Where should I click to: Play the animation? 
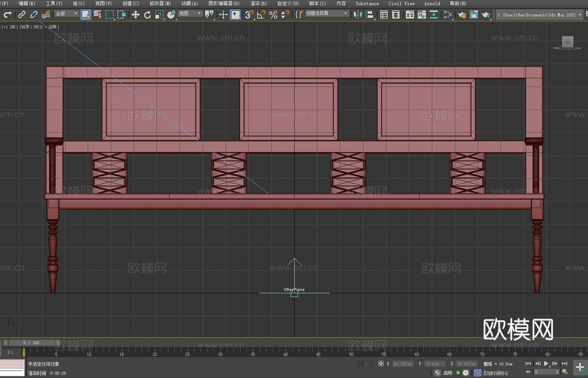pos(546,364)
